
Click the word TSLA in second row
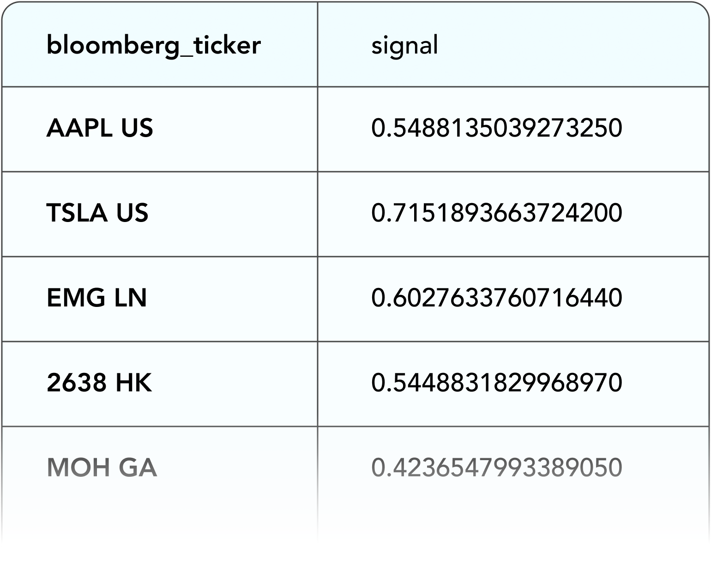[77, 213]
